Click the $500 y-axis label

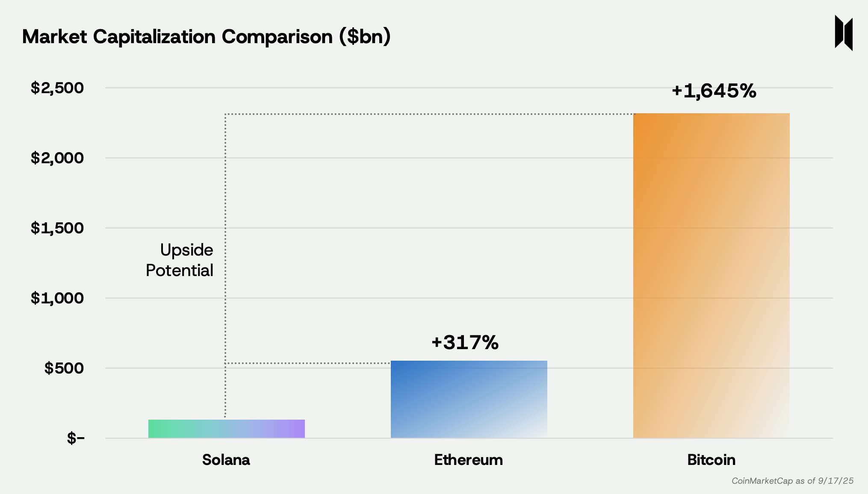click(x=64, y=368)
